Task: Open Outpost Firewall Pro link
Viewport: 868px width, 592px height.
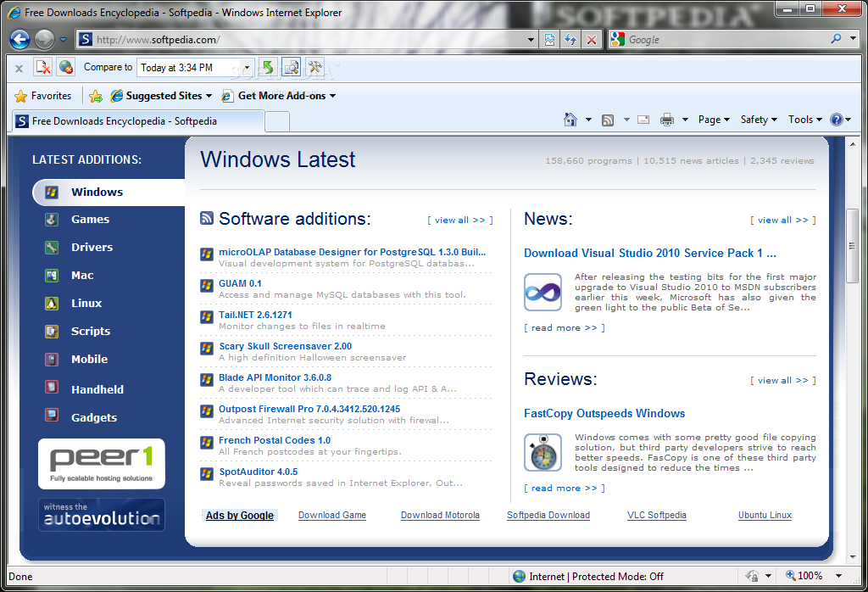Action: point(309,409)
